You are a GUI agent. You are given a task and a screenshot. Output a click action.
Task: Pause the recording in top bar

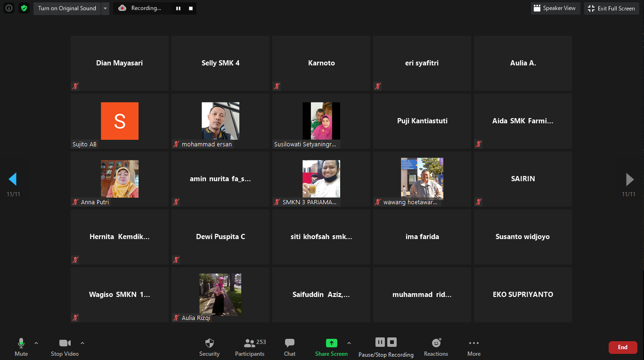pyautogui.click(x=178, y=8)
